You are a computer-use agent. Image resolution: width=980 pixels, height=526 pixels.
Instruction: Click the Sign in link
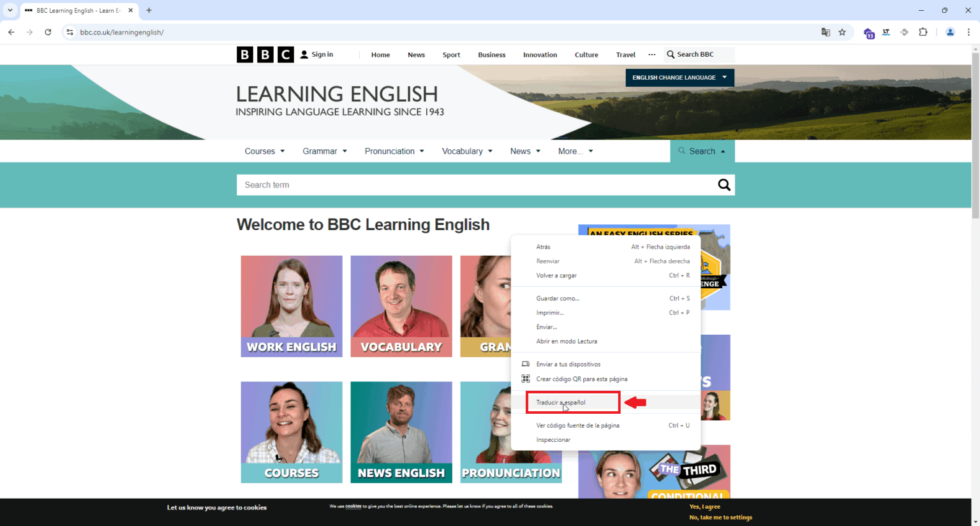(x=317, y=55)
